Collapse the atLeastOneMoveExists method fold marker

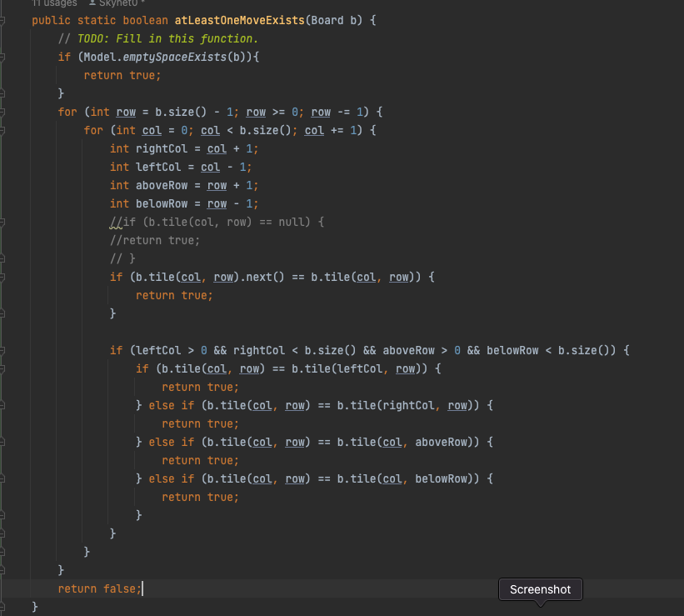3,20
